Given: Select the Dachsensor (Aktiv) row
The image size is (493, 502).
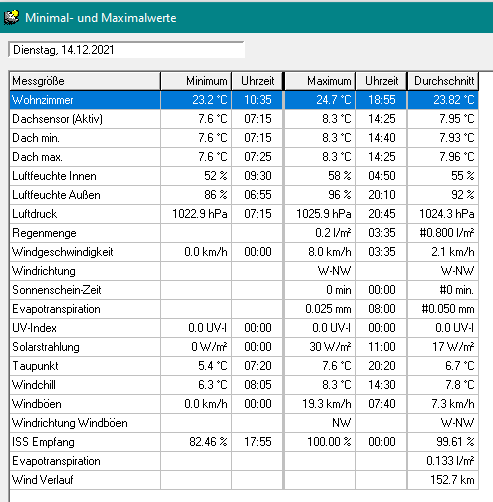Looking at the screenshot, I should point(244,119).
